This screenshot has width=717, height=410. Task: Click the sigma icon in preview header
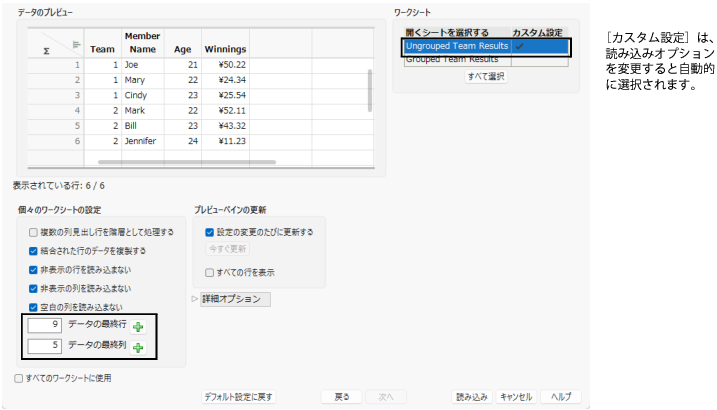[46, 51]
